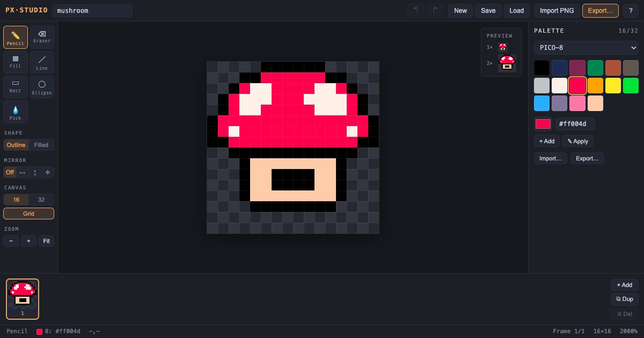Open the PICO-8 palette dropdown

pyautogui.click(x=586, y=48)
